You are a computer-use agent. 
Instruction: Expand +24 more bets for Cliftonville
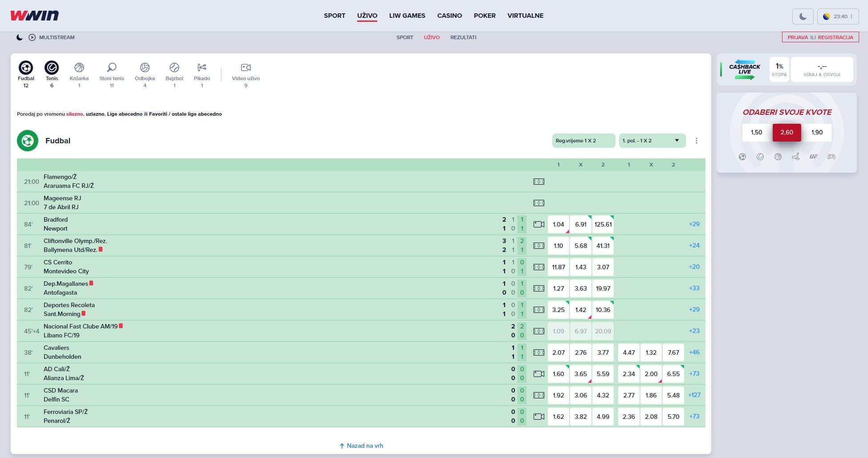tap(694, 245)
